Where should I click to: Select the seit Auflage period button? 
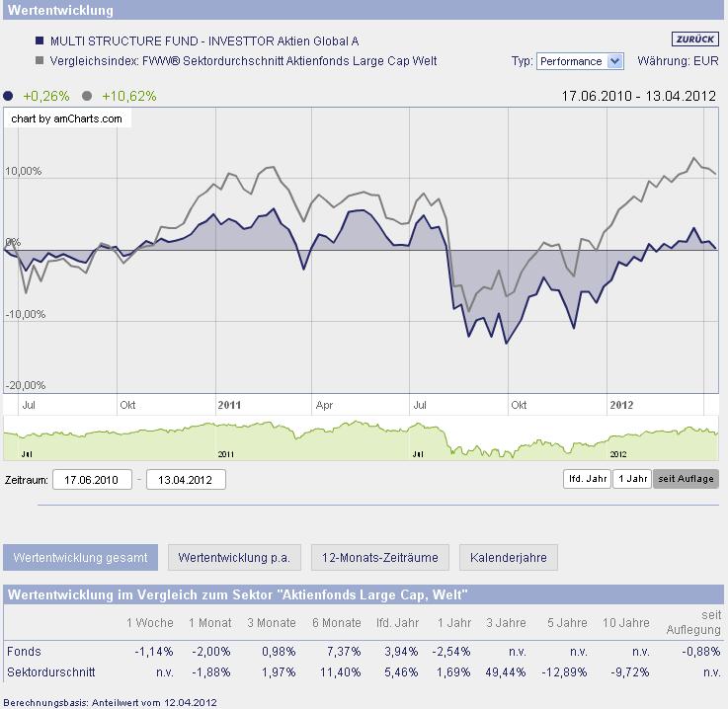coord(686,479)
